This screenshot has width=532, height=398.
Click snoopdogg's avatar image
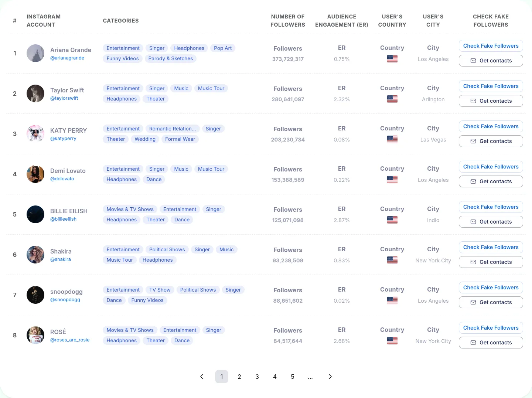[35, 295]
